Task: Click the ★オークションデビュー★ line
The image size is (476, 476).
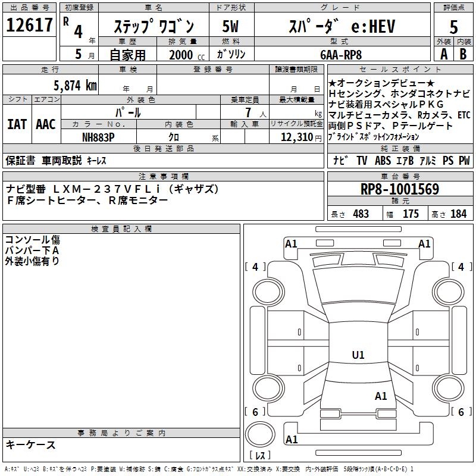Action: pos(381,83)
